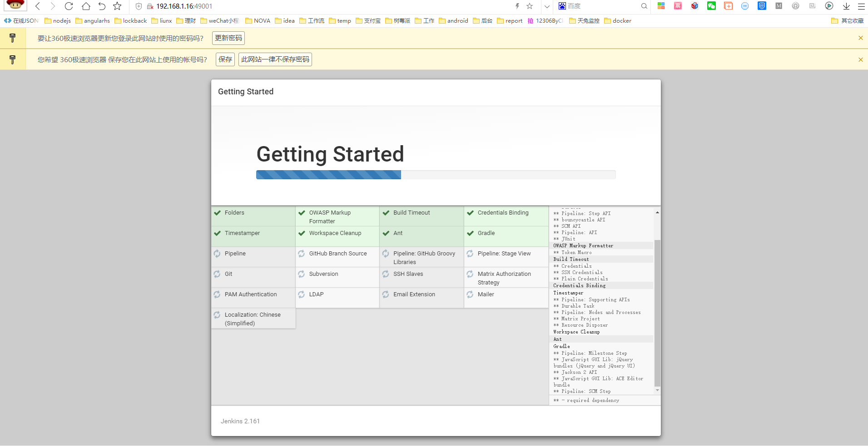Image resolution: width=868 pixels, height=446 pixels.
Task: Open the downloads arrow icon
Action: (846, 6)
